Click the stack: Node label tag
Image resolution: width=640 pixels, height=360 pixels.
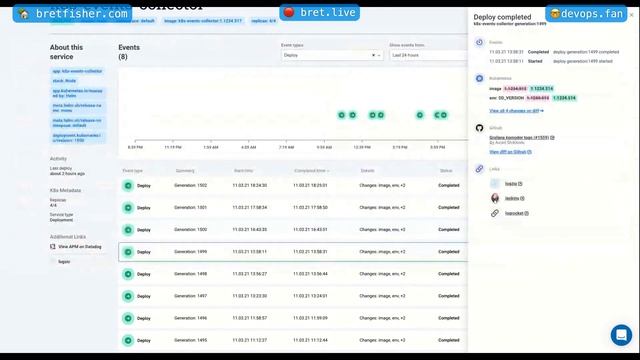[64, 81]
